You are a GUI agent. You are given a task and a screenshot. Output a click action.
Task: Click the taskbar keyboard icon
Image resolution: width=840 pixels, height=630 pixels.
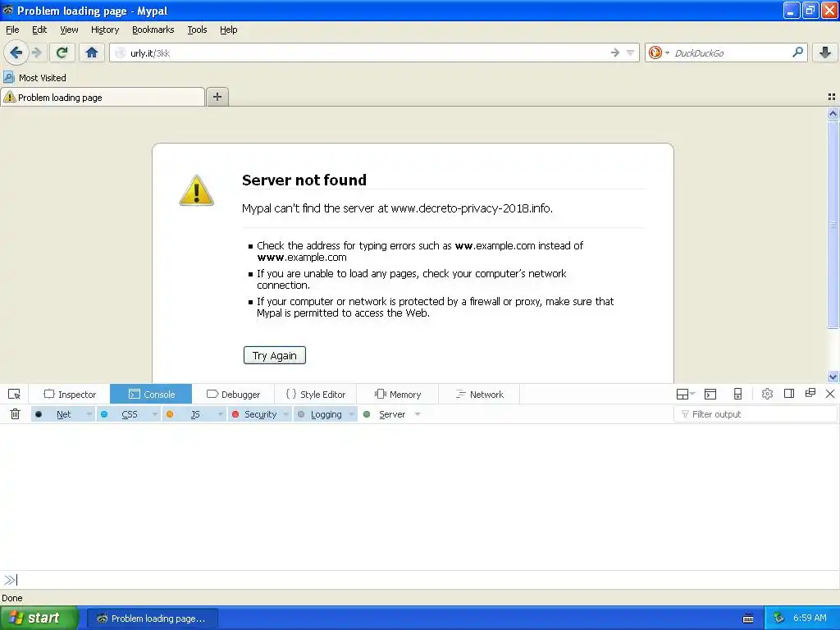coord(748,619)
